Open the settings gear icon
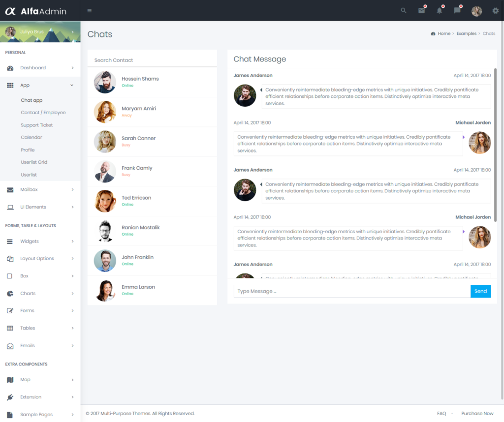The height and width of the screenshot is (422, 504). click(495, 10)
